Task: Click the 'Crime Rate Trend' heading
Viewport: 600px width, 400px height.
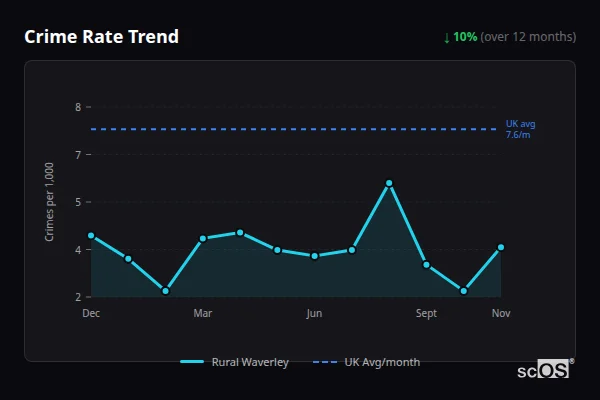Action: click(x=101, y=37)
